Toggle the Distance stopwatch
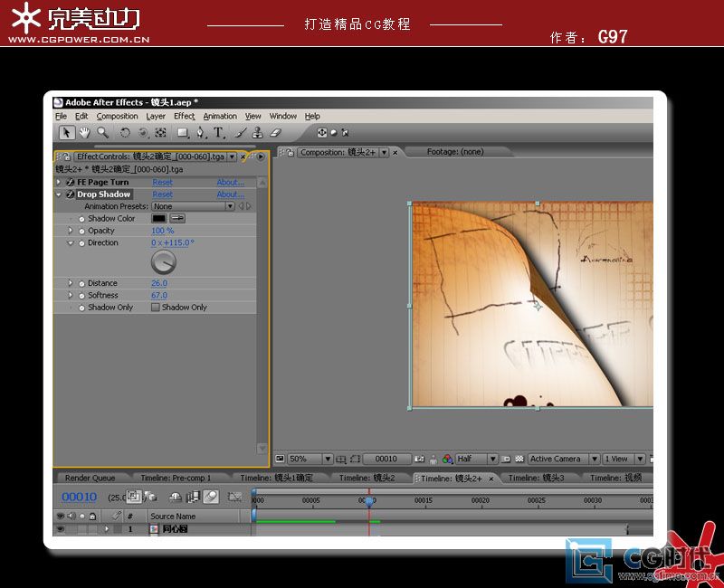Viewport: 724px width, 588px height. tap(81, 283)
